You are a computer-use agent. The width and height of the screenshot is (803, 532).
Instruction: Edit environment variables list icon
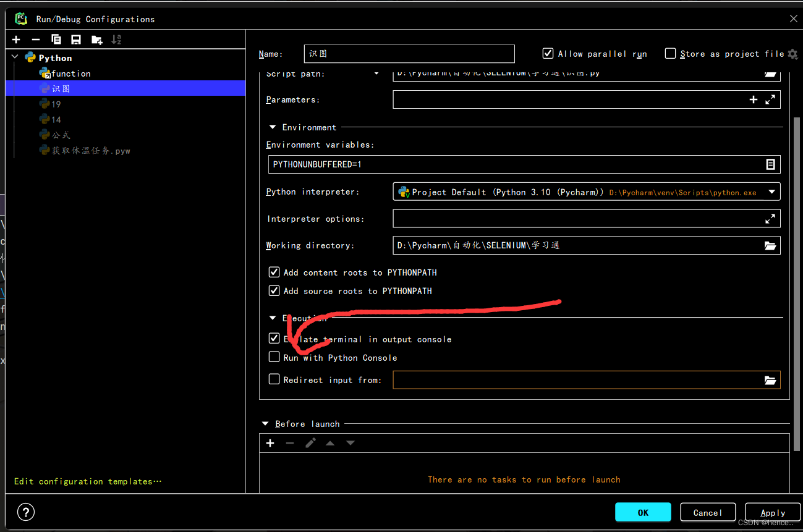770,164
